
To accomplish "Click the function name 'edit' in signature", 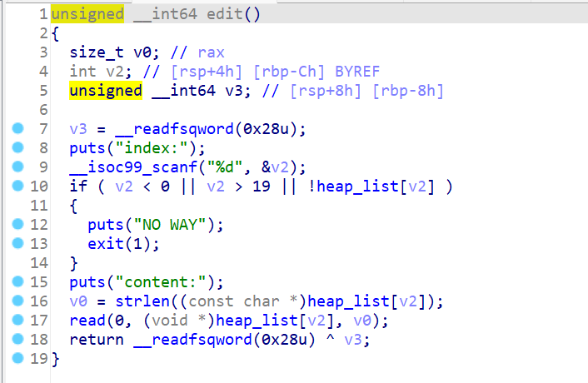I will pyautogui.click(x=225, y=14).
